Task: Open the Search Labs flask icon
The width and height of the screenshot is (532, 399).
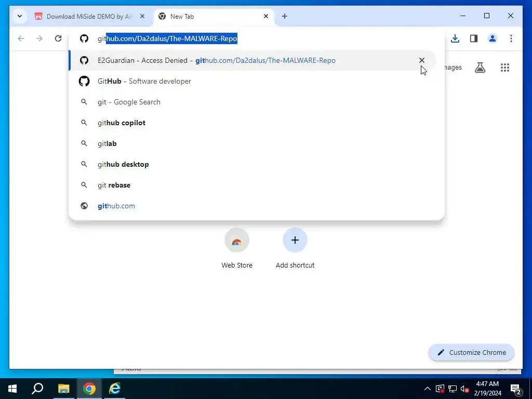Action: 480,68
